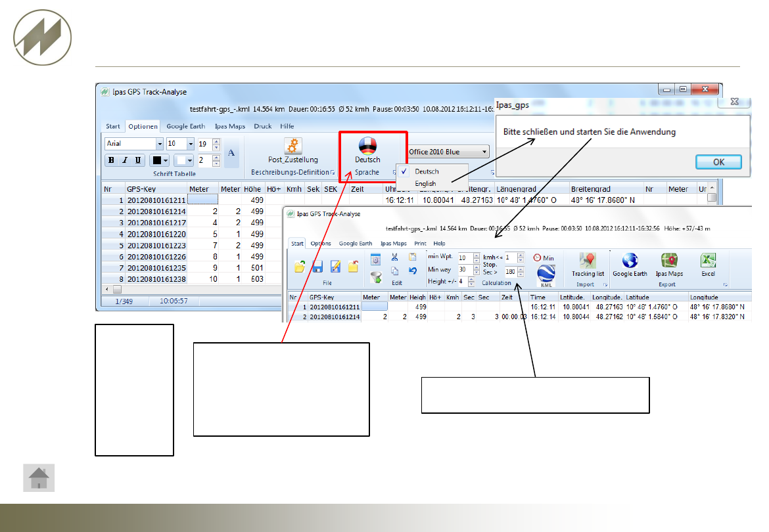This screenshot has width=769, height=532.
Task: Click the large A font icon
Action: pos(231,153)
